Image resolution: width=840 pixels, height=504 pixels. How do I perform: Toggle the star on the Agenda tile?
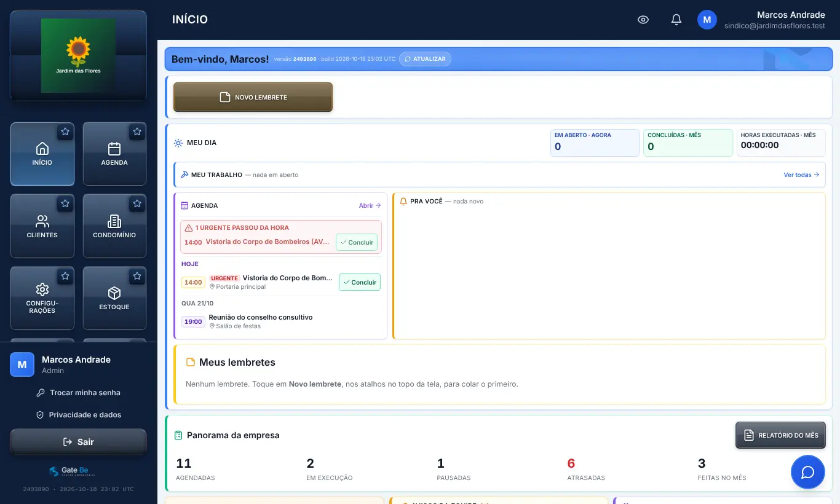point(137,132)
